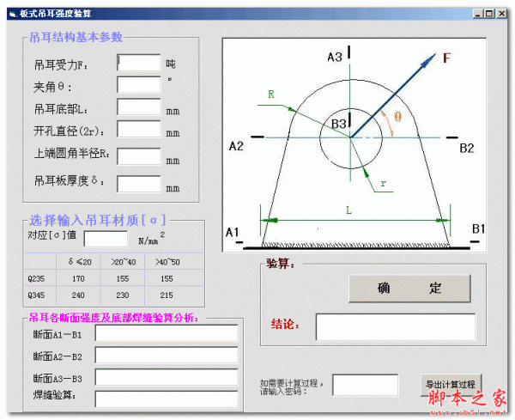Click the >40~50 column header
This screenshot has width=515, height=420.
167,262
